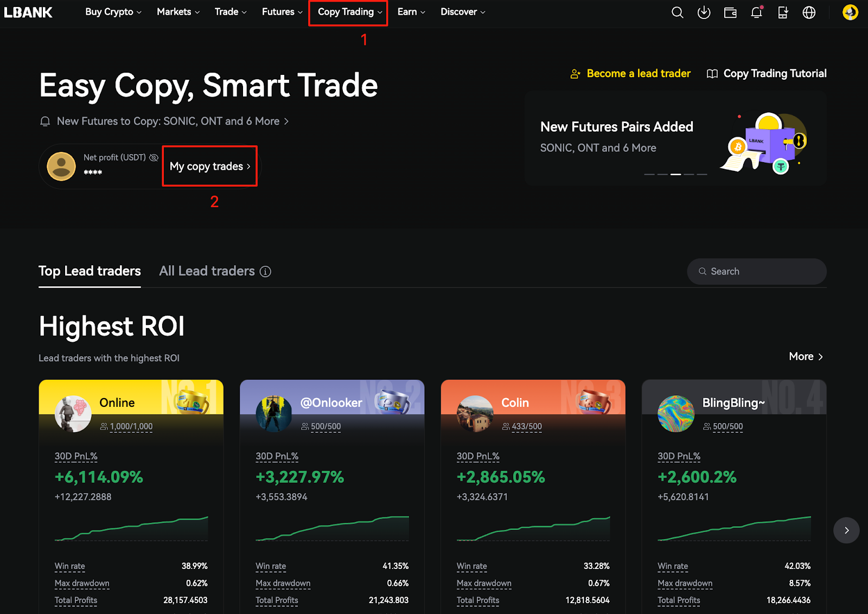Click 30D PnL% label on @Onlooker card
Image resolution: width=868 pixels, height=614 pixels.
tap(277, 457)
